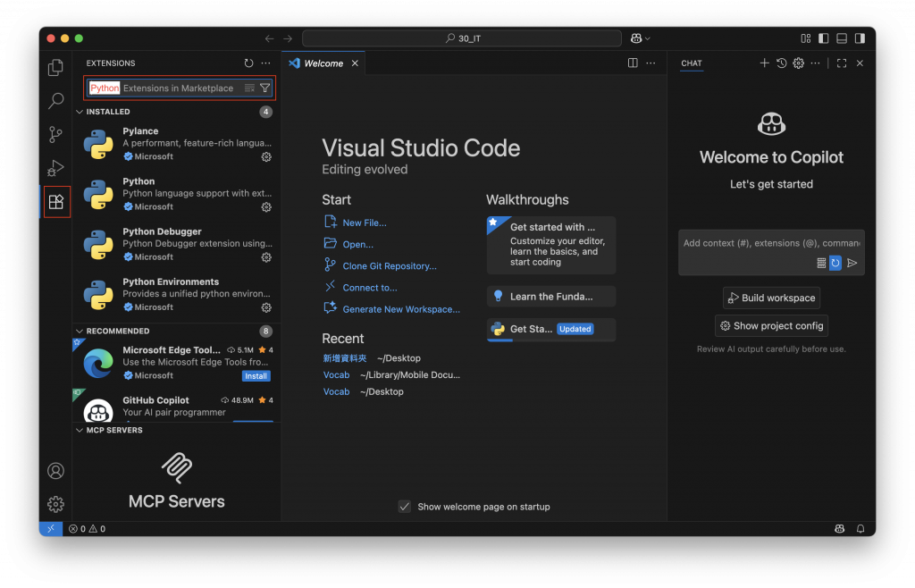Toggle the bottom panel
Screen dimensions: 915x588
[842, 38]
